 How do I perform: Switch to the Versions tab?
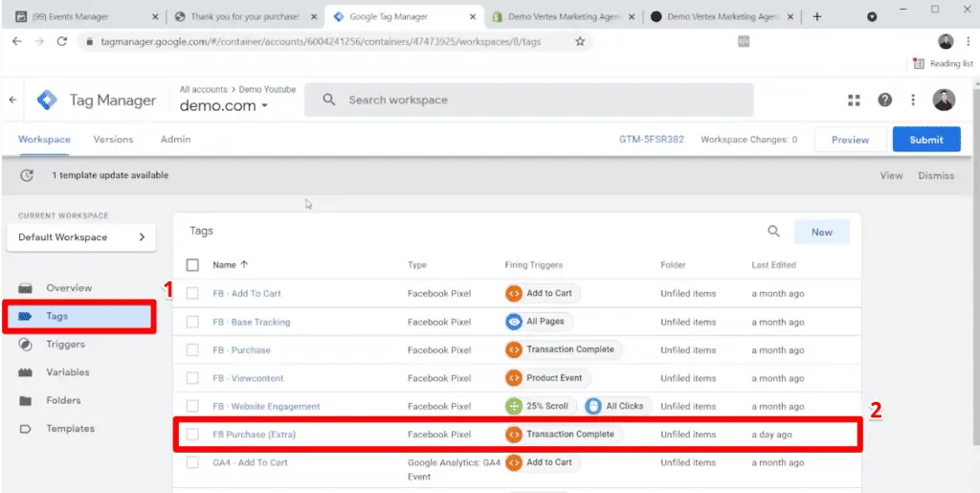click(113, 140)
